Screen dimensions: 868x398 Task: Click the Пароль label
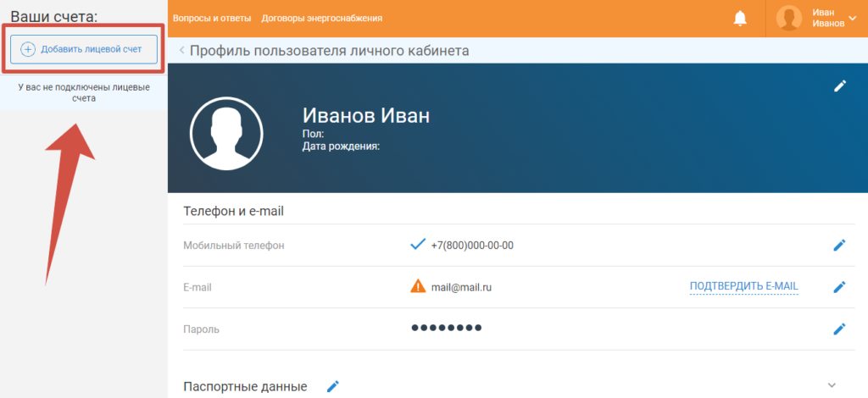202,329
